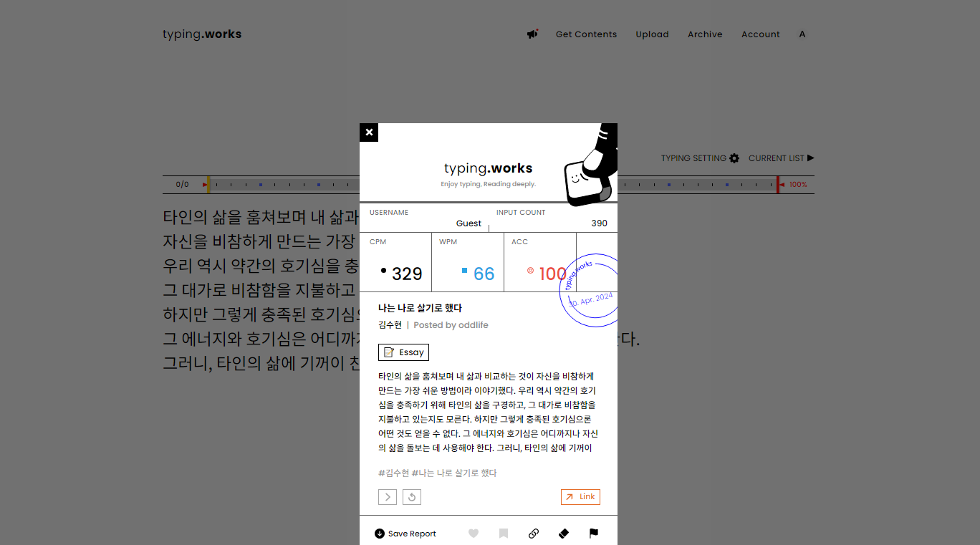The height and width of the screenshot is (545, 980).
Task: Report text with flag icon
Action: [594, 534]
